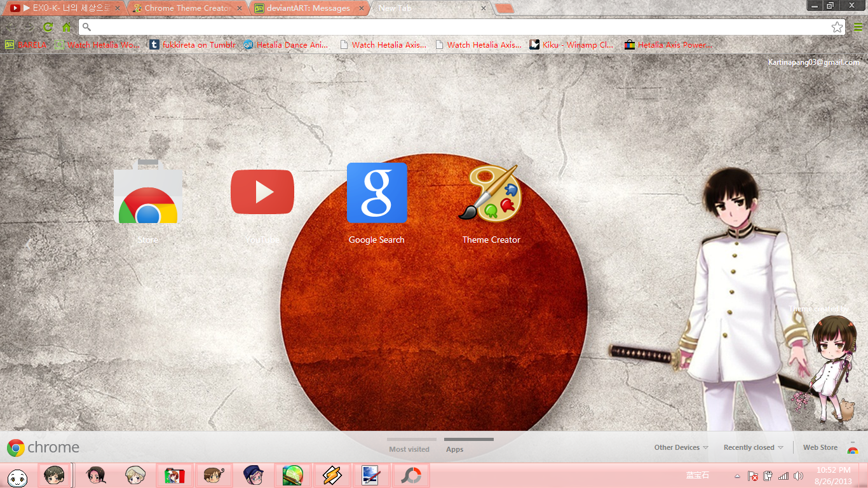Show hidden system tray icons

737,475
